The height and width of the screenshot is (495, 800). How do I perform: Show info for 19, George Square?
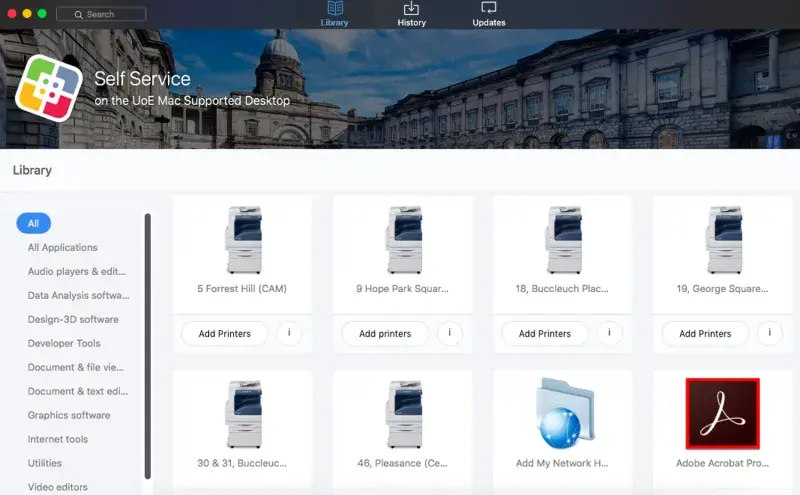click(769, 334)
